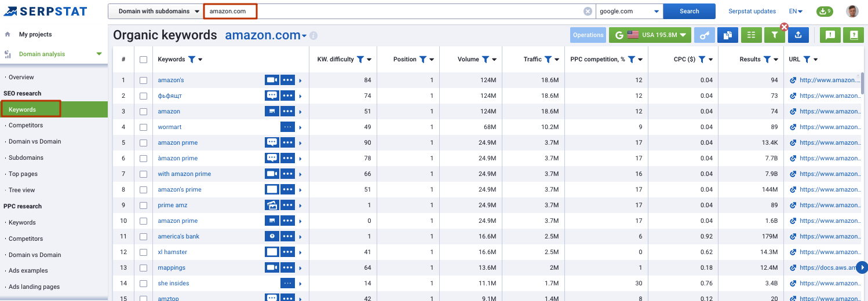Click the Volume column filter funnel
Viewport: 868px width, 301px height.
click(486, 59)
